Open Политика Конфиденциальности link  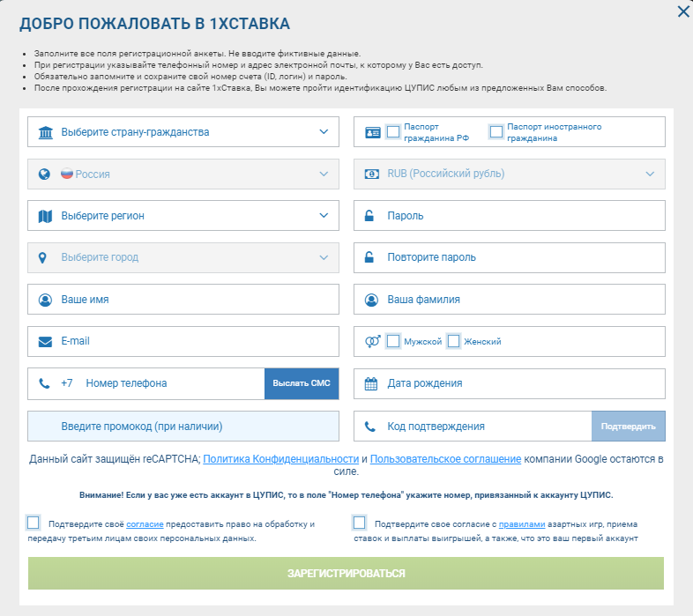(x=281, y=459)
